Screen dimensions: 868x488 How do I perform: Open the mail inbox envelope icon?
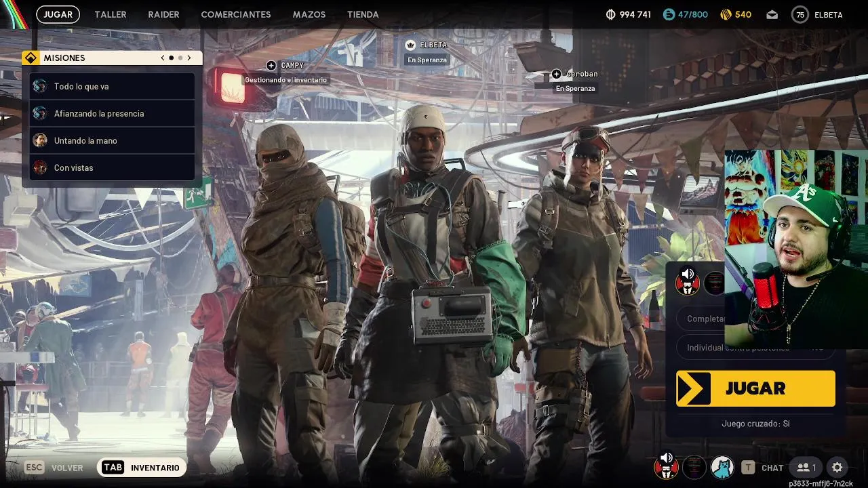772,14
